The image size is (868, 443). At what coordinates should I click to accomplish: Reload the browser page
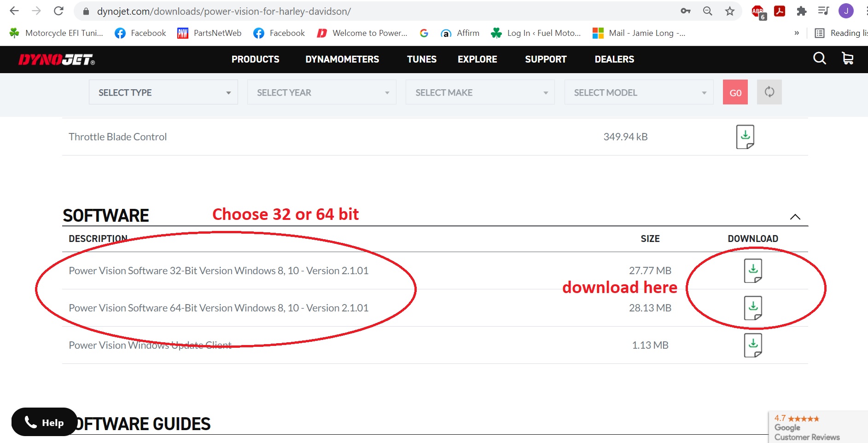(x=58, y=11)
